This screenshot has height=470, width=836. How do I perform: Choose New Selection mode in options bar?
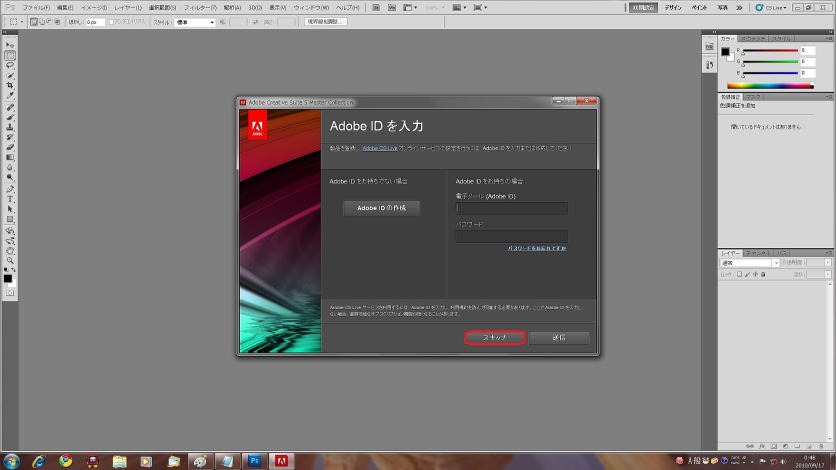(x=34, y=22)
